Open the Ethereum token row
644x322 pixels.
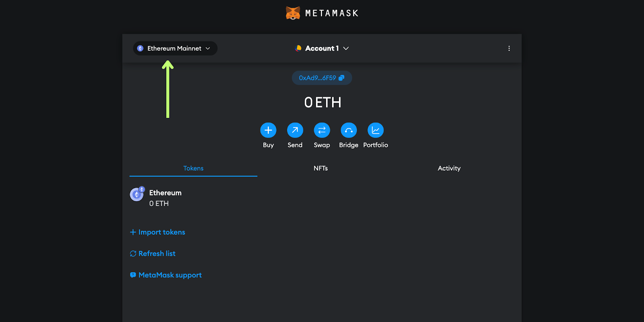tap(321, 198)
